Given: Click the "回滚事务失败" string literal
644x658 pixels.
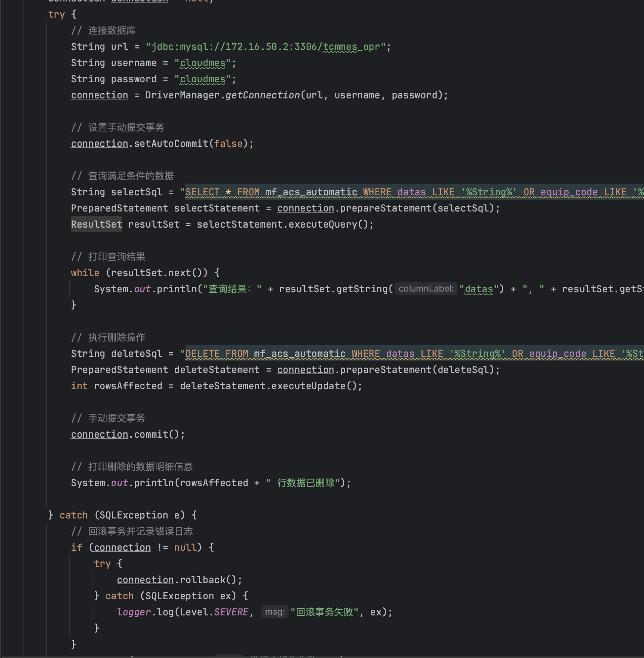Looking at the screenshot, I should coord(325,612).
